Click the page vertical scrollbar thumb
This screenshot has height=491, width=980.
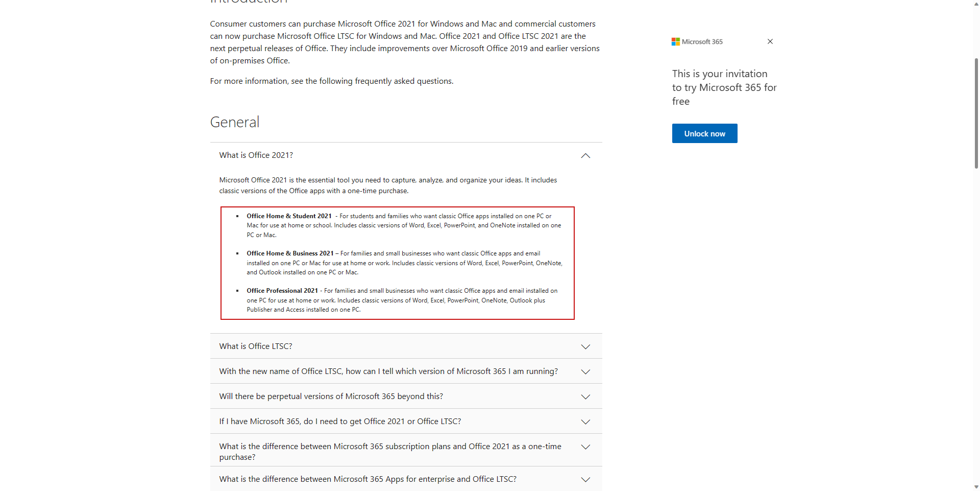pyautogui.click(x=976, y=113)
